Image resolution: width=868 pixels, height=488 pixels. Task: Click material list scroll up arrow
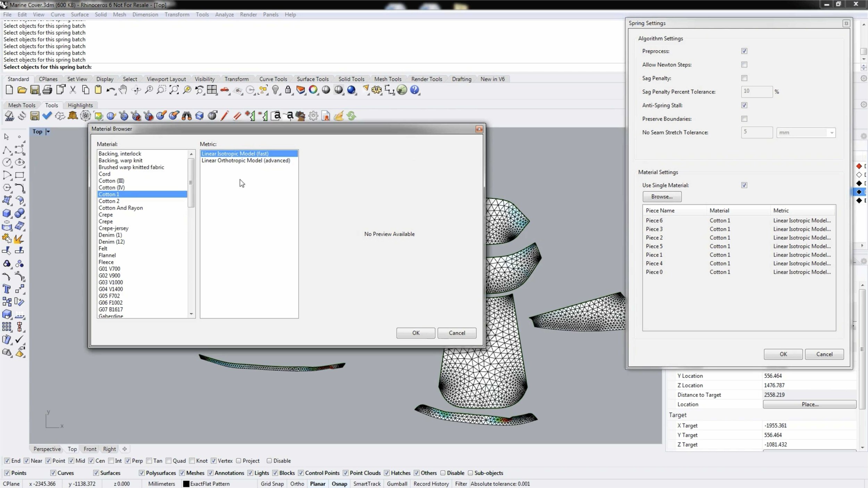(x=191, y=154)
